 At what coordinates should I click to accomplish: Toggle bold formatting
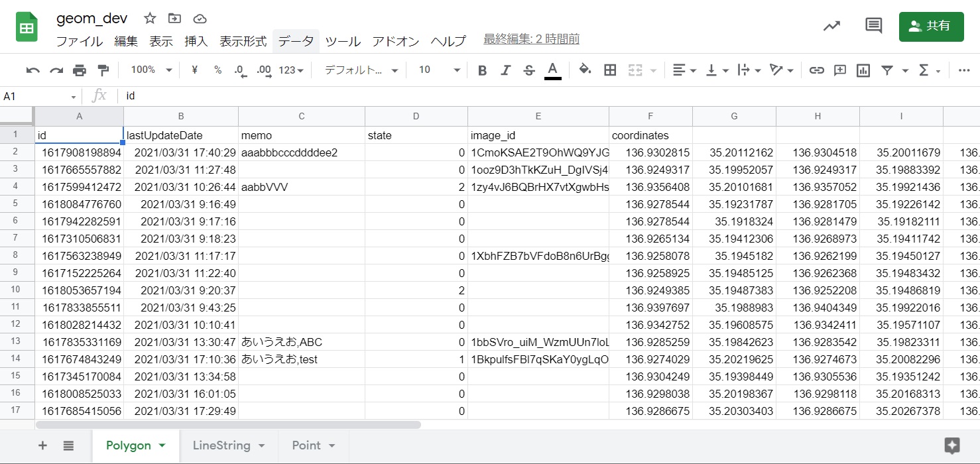pos(482,70)
